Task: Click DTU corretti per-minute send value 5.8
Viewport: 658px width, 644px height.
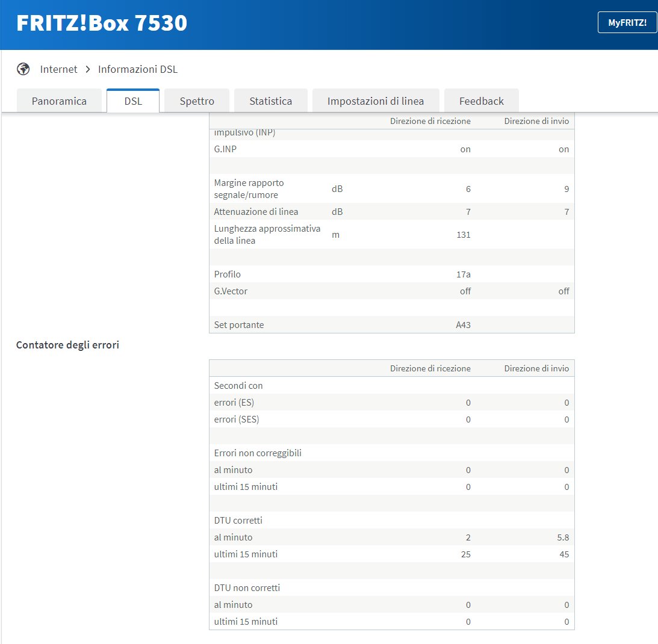Action: tap(563, 537)
